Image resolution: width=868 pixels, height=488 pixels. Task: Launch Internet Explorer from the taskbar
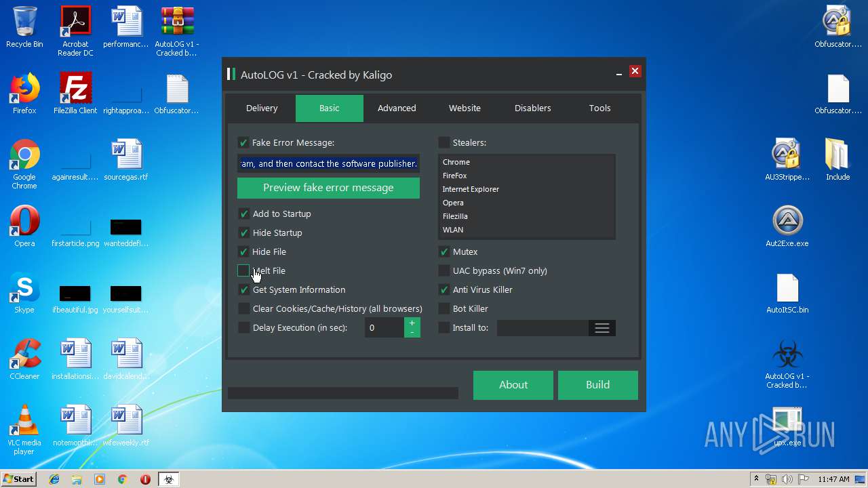tap(54, 479)
